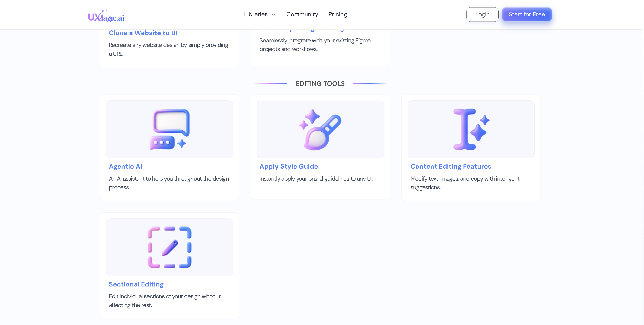Click the Login button

point(482,14)
